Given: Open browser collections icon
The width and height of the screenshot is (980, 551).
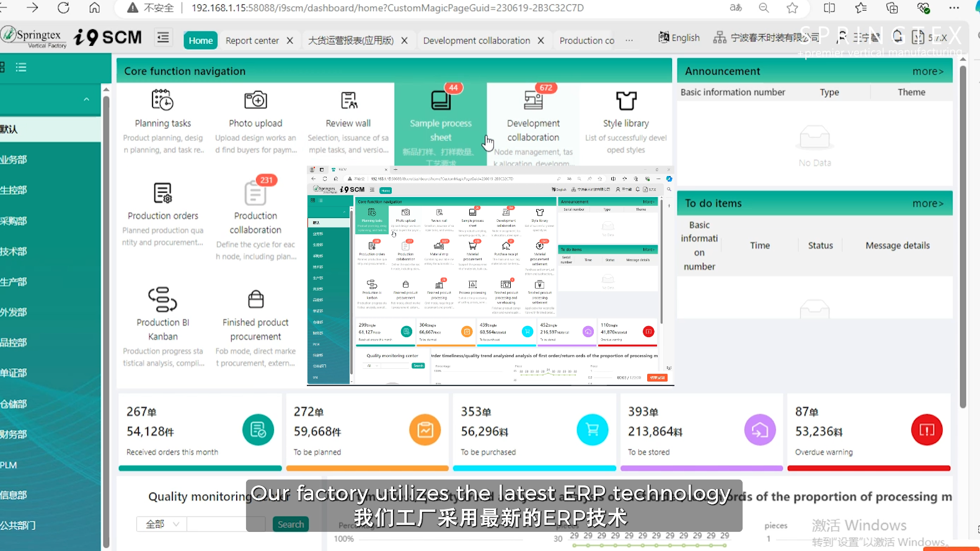Looking at the screenshot, I should (x=892, y=8).
